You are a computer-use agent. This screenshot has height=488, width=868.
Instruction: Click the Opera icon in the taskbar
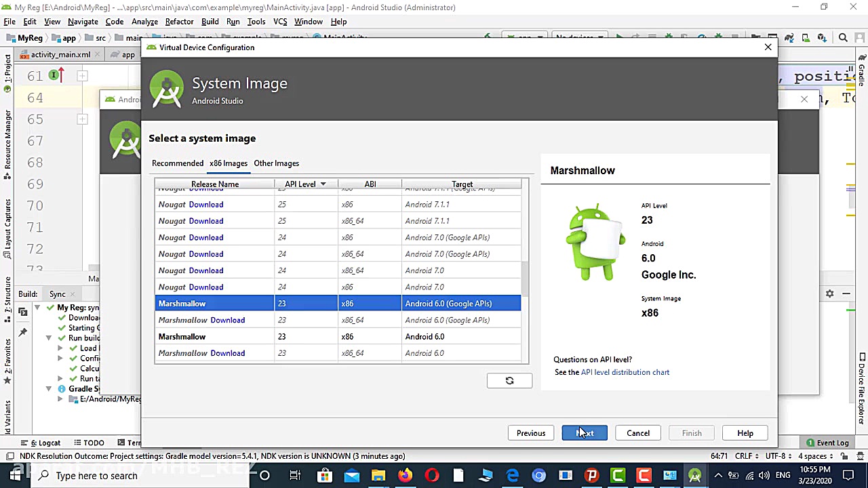(x=431, y=475)
